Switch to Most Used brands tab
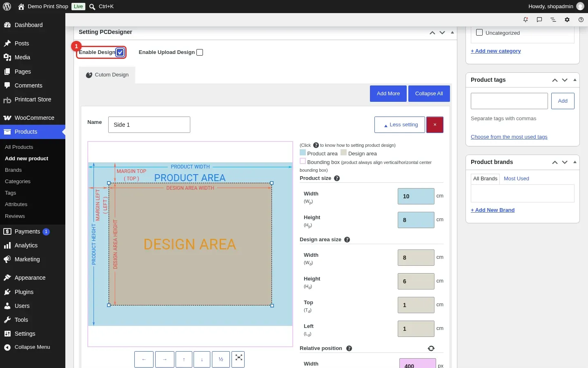Viewport: 588px width, 368px height. [516, 179]
